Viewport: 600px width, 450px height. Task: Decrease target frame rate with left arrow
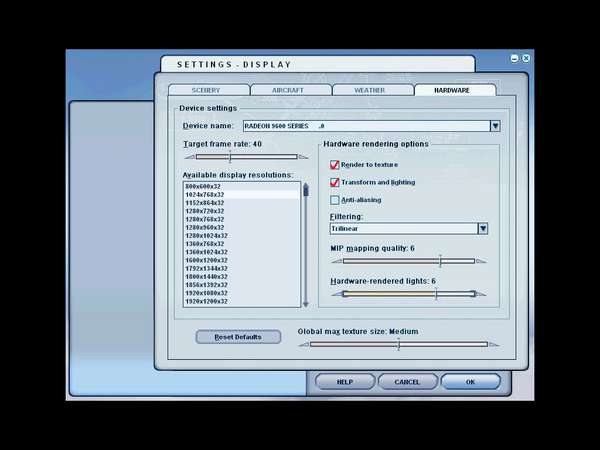[189, 157]
